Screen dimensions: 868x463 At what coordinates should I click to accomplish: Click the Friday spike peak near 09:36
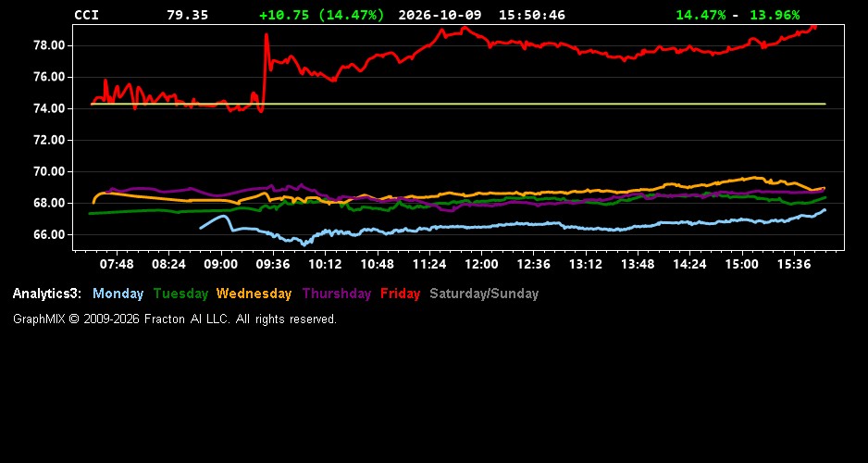click(267, 35)
